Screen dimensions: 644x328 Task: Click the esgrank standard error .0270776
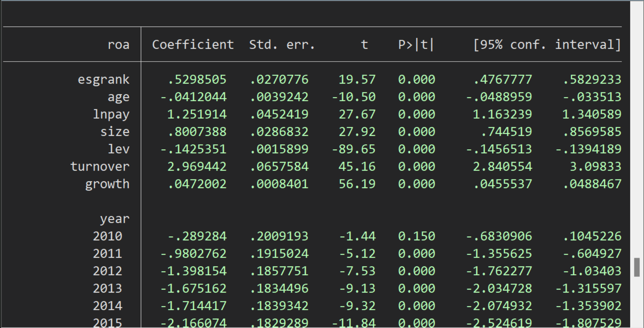coord(279,79)
